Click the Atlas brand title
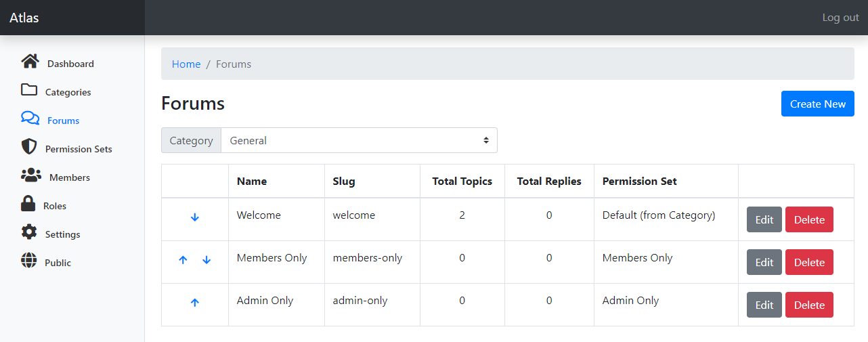Image resolution: width=868 pixels, height=342 pixels. (x=24, y=18)
